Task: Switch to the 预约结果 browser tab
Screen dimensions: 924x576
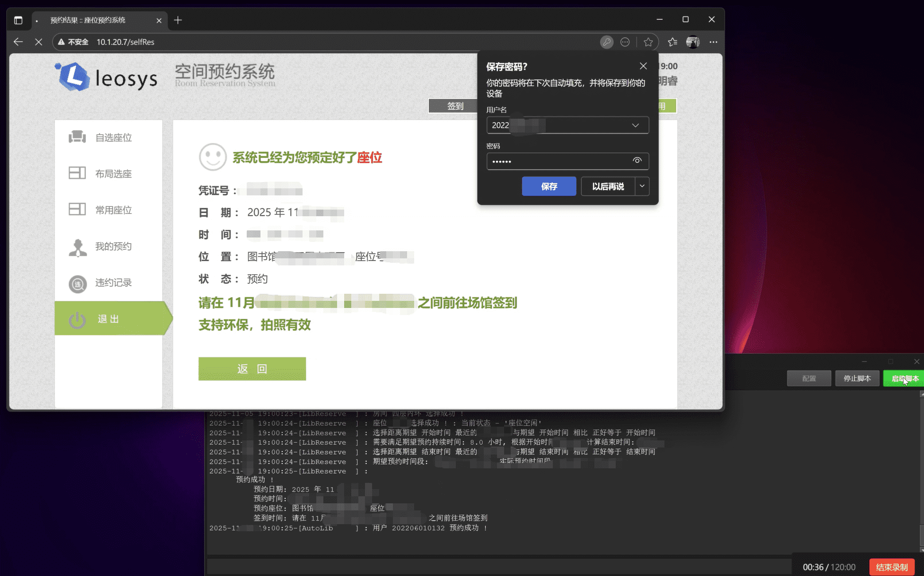Action: (87, 20)
